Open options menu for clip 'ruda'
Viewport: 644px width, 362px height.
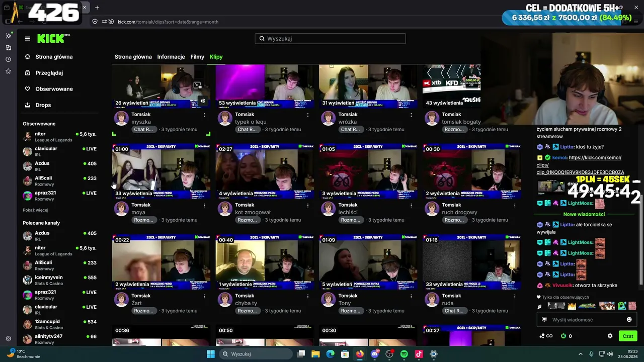[x=515, y=297]
